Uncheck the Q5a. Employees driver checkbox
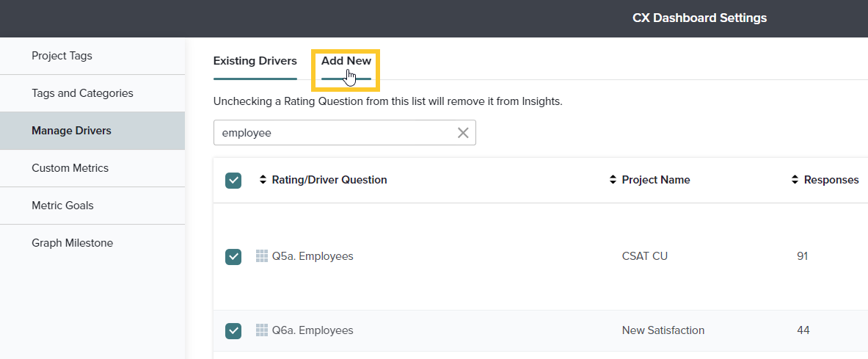This screenshot has height=359, width=868. [x=233, y=256]
